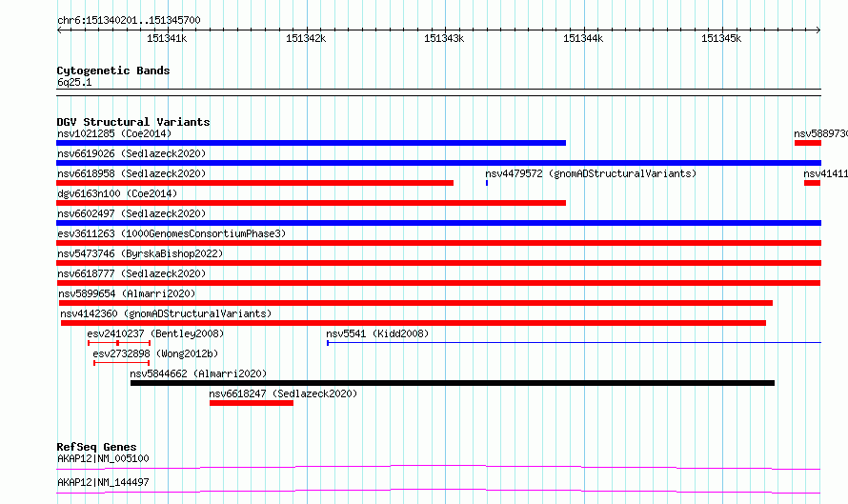Select the thin blue line of nsv5541

(x=574, y=343)
